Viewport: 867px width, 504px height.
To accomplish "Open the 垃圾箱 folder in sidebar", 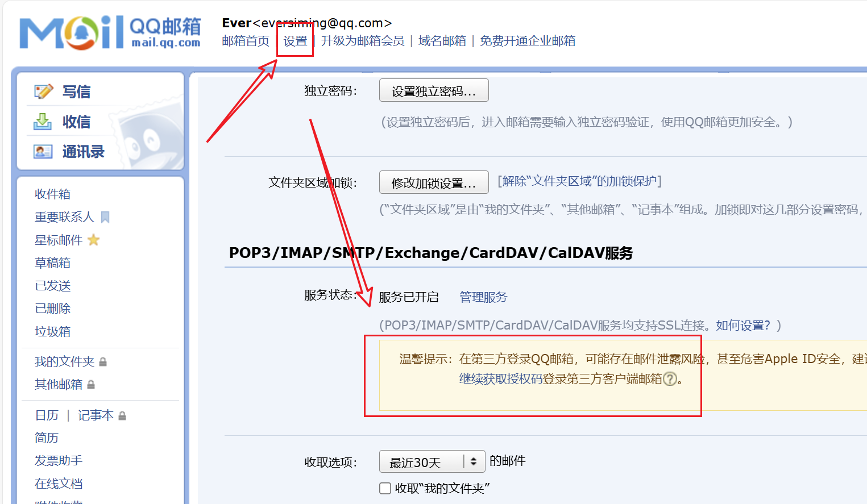I will (53, 332).
